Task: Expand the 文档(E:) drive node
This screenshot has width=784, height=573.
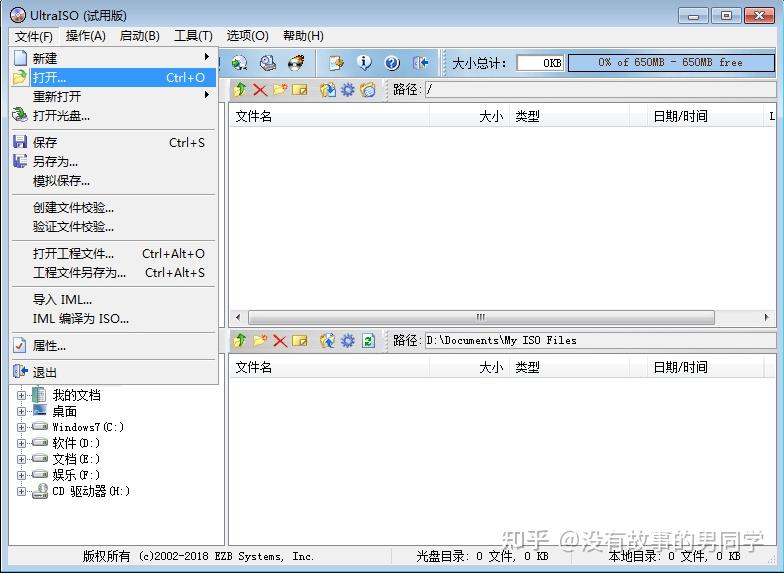Action: pyautogui.click(x=21, y=459)
